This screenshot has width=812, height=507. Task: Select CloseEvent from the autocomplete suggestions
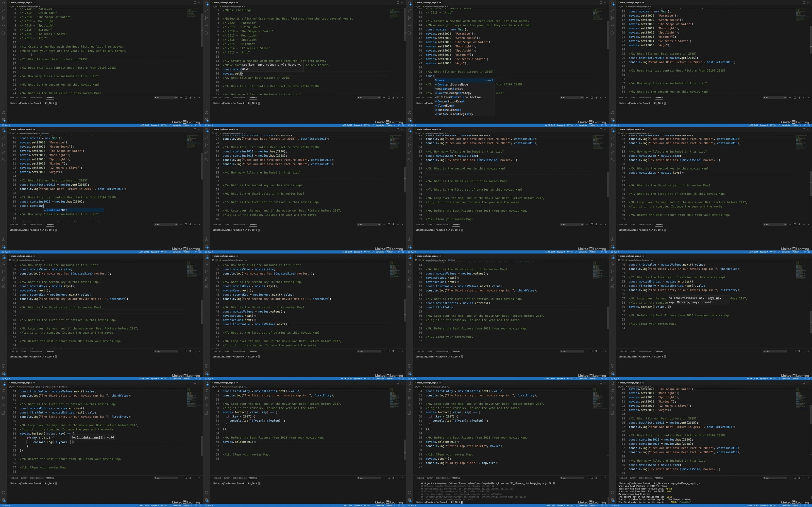pos(446,106)
